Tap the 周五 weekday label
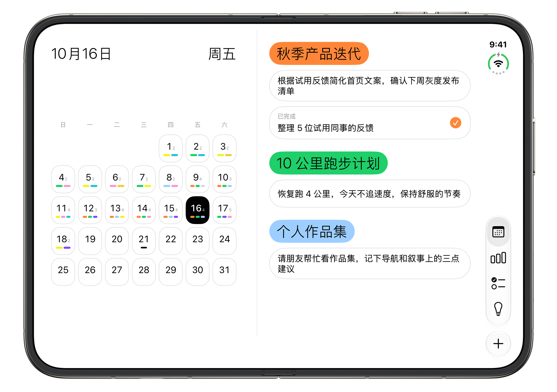557x392 pixels. (222, 54)
